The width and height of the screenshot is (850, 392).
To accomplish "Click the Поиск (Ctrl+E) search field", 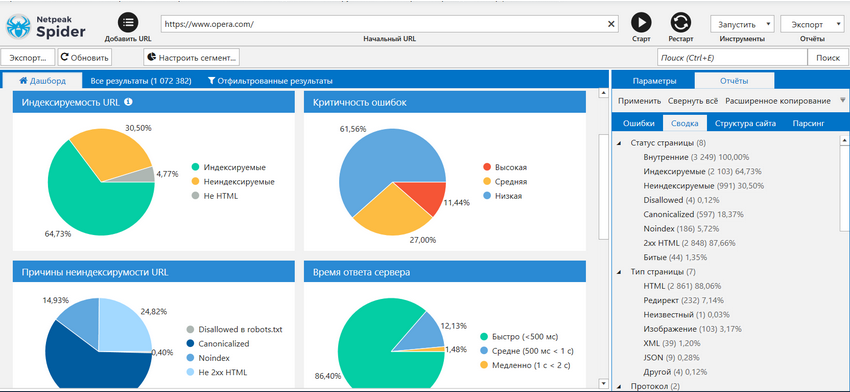I will [732, 57].
